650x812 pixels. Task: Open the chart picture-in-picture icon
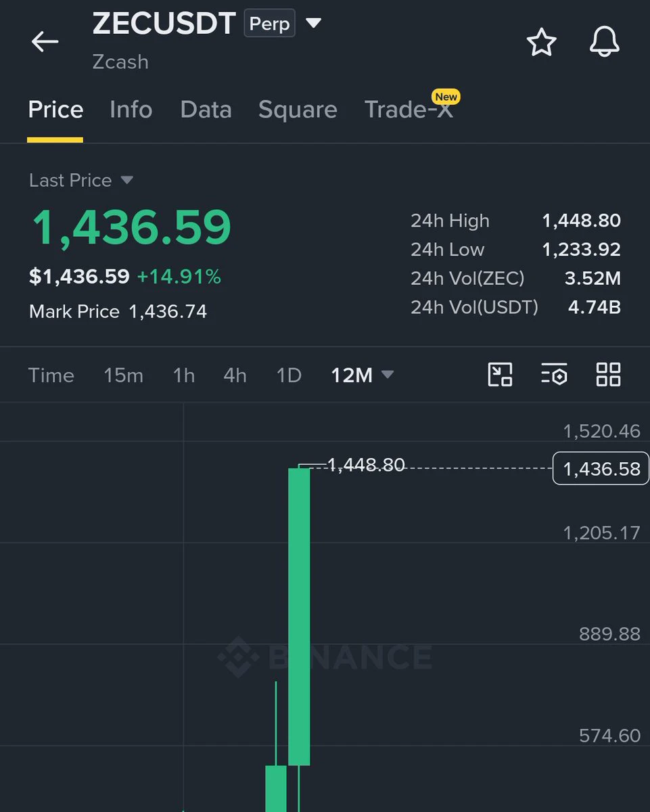[500, 374]
